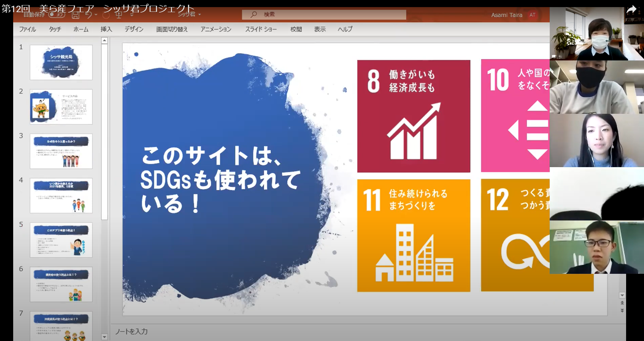Click main editor scroll down arrow
The width and height of the screenshot is (644, 341).
click(x=622, y=295)
